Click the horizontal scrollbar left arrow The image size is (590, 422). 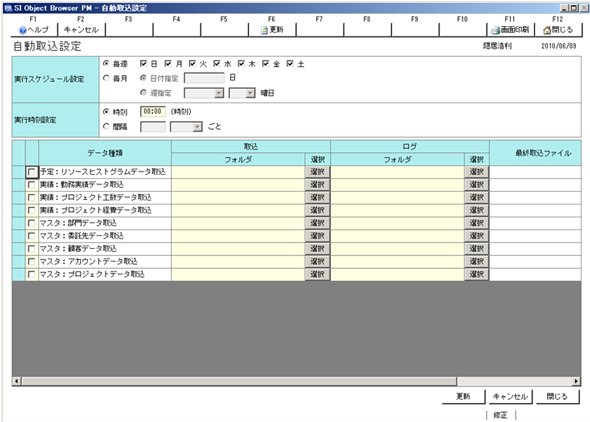click(x=17, y=381)
